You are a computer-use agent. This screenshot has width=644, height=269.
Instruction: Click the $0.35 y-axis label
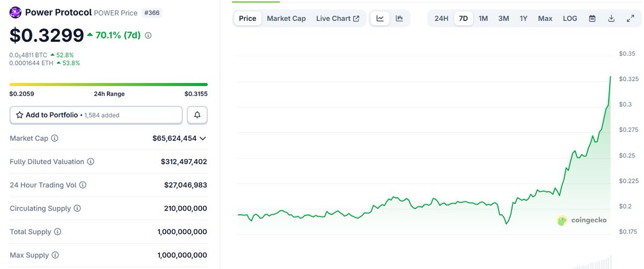point(627,54)
